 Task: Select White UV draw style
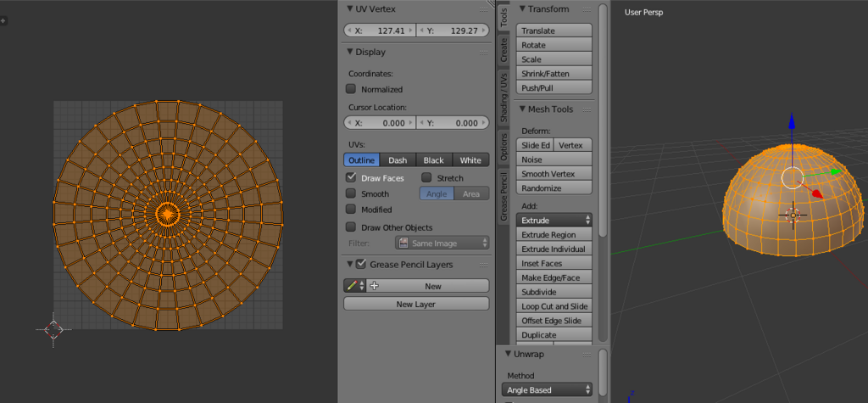[x=471, y=160]
